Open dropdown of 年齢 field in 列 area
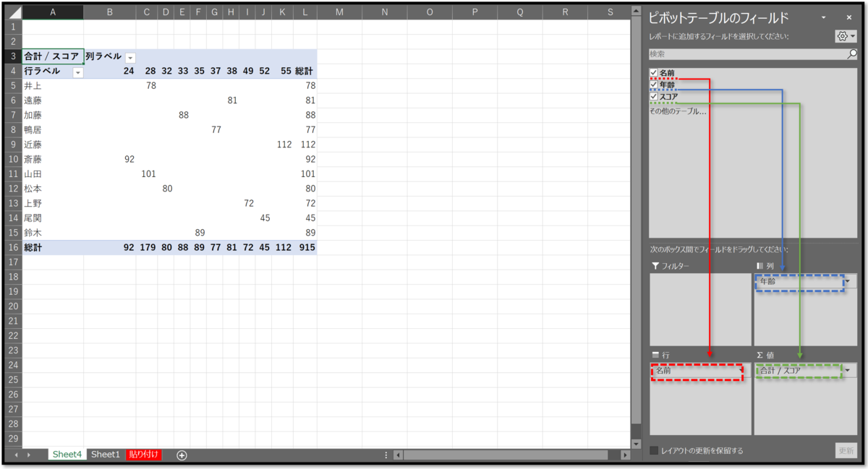Image resolution: width=868 pixels, height=469 pixels. click(x=849, y=282)
